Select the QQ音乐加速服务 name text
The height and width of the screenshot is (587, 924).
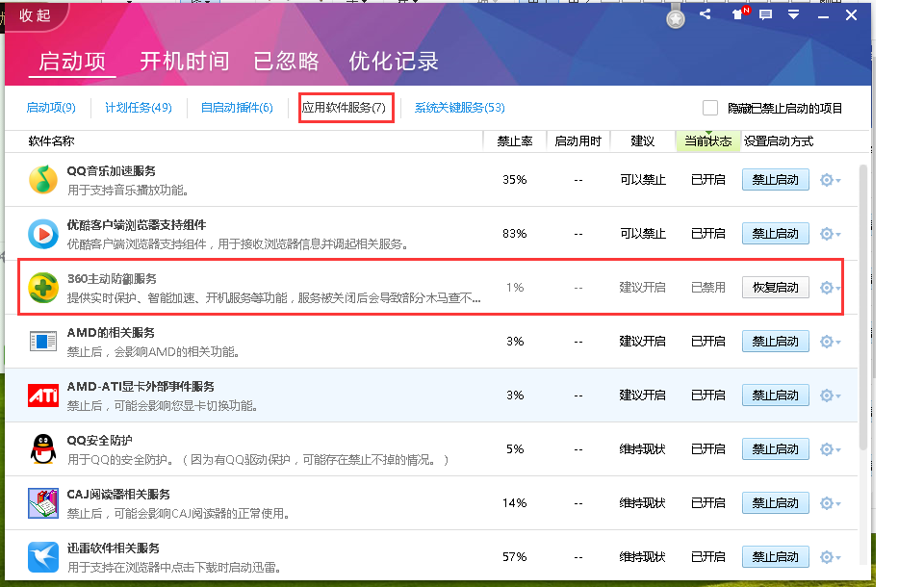(x=112, y=171)
